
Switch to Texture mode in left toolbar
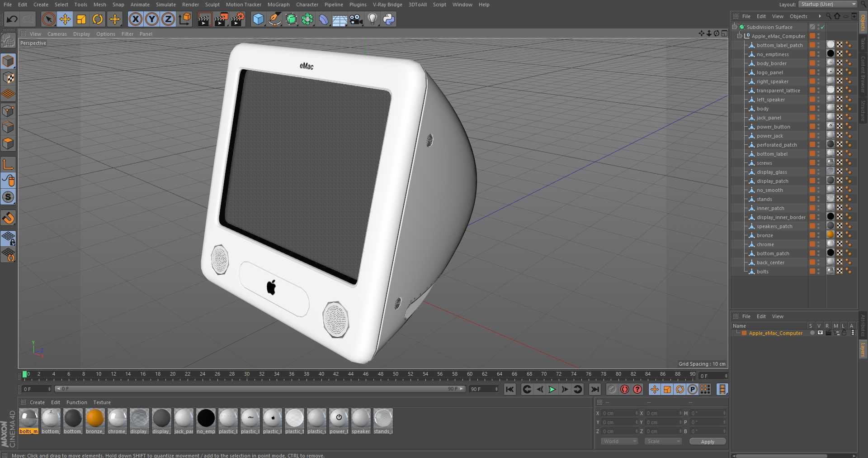point(8,77)
